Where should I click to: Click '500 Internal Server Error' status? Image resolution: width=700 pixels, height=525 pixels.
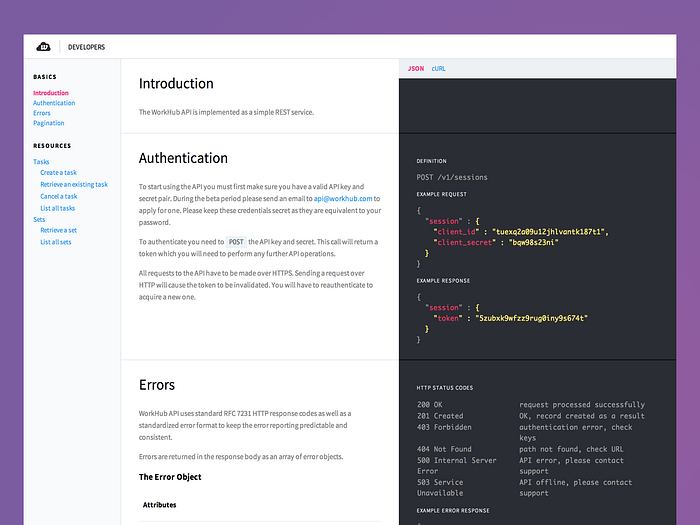(456, 465)
